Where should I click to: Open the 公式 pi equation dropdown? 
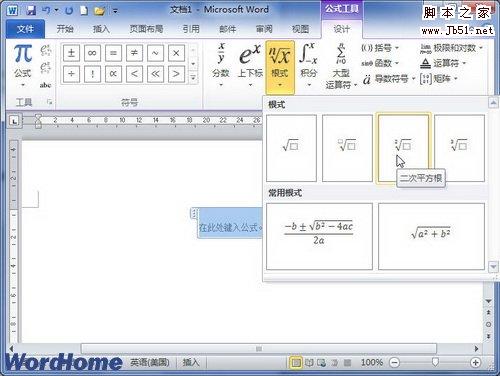[x=23, y=65]
